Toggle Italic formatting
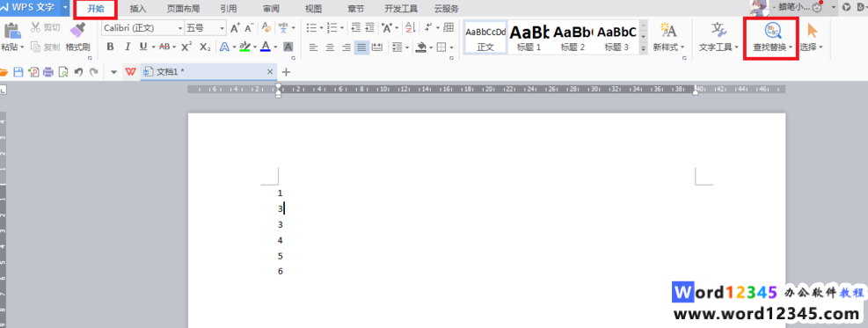The width and height of the screenshot is (868, 328). coord(128,47)
